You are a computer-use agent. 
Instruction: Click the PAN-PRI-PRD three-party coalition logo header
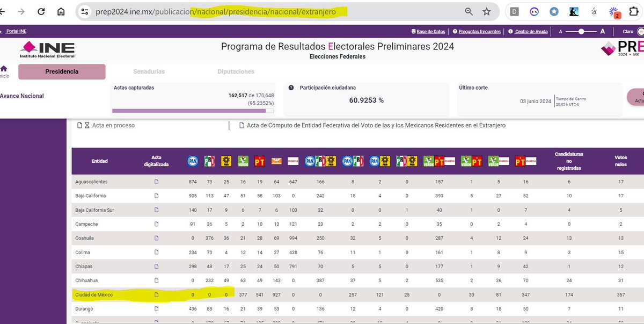pyautogui.click(x=320, y=161)
